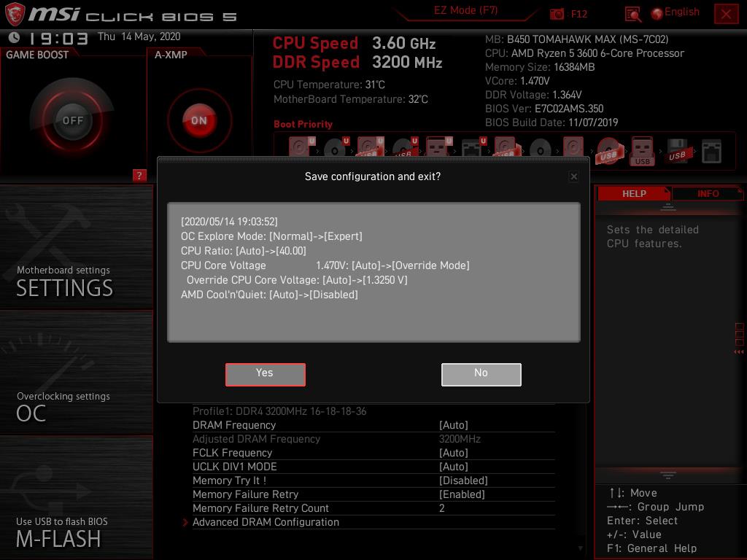
Task: Select the UEFI USB CD boot icon
Action: pos(405,148)
